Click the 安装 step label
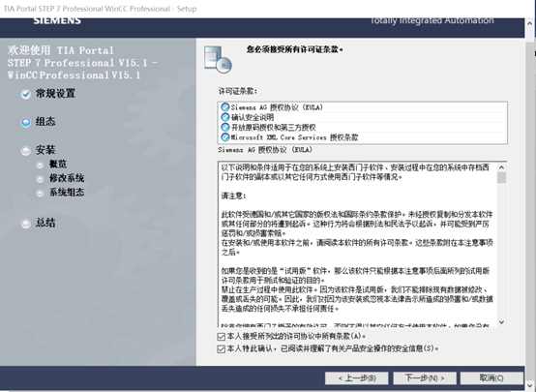 point(45,150)
